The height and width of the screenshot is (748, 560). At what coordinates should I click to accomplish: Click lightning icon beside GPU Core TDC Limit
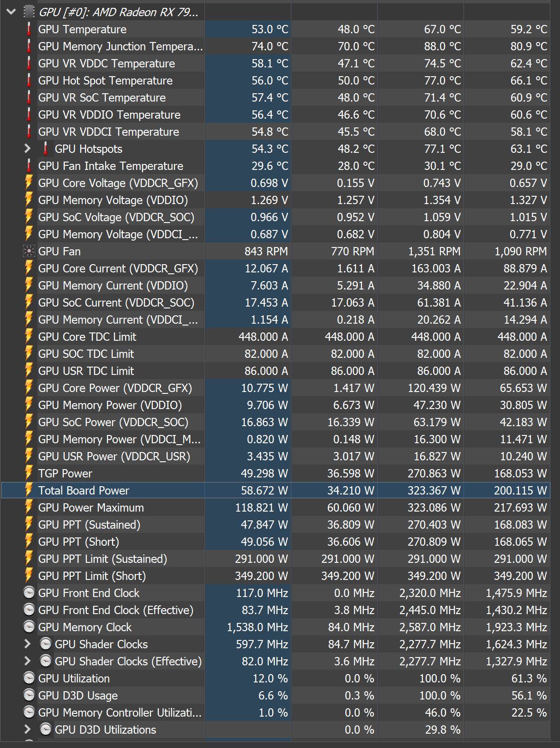pos(29,337)
